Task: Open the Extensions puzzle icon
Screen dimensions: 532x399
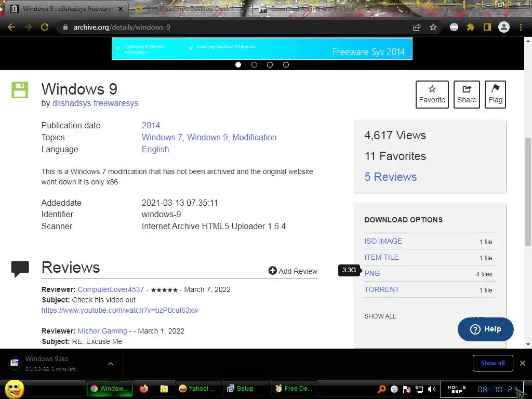Action: [470, 27]
